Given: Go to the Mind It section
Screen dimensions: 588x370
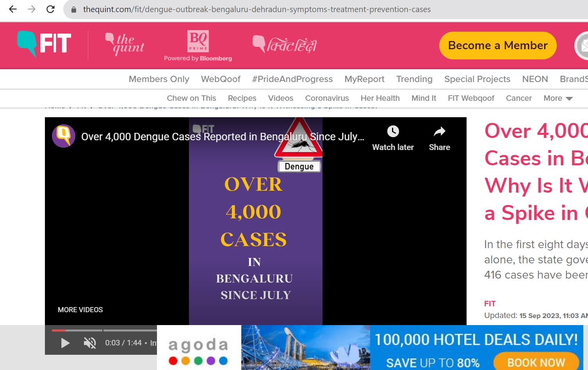Looking at the screenshot, I should tap(424, 98).
